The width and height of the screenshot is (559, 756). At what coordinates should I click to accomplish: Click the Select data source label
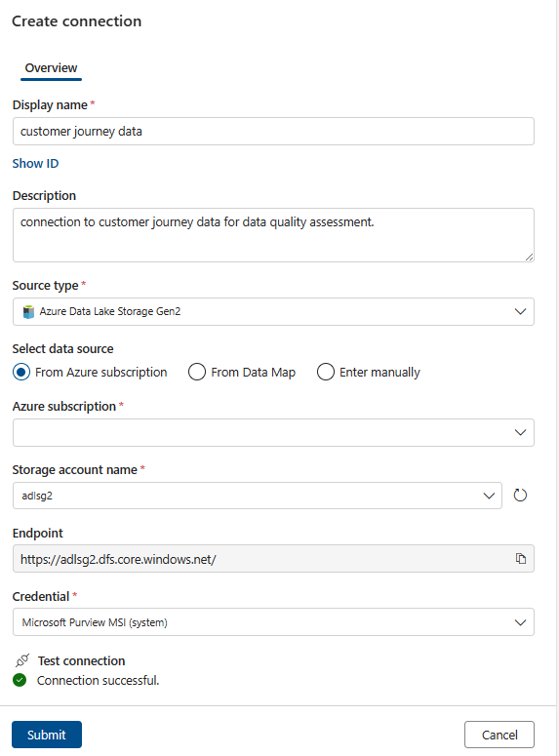click(62, 348)
